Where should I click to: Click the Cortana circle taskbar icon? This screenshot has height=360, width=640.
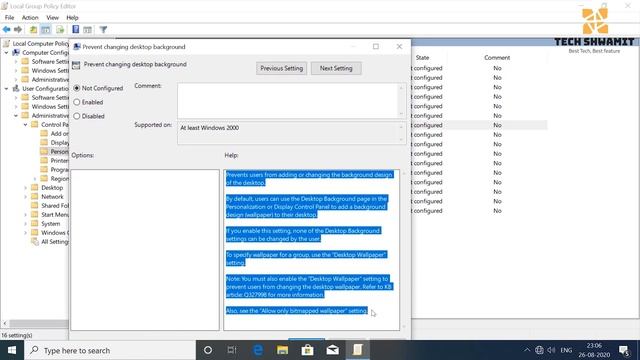[x=208, y=350]
